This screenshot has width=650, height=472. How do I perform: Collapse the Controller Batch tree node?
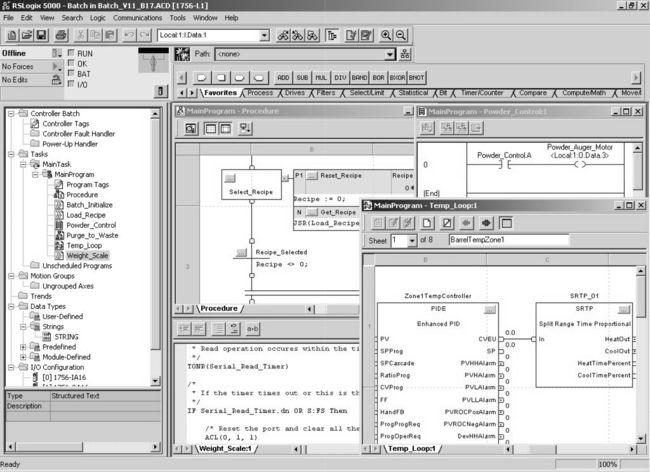click(x=11, y=113)
